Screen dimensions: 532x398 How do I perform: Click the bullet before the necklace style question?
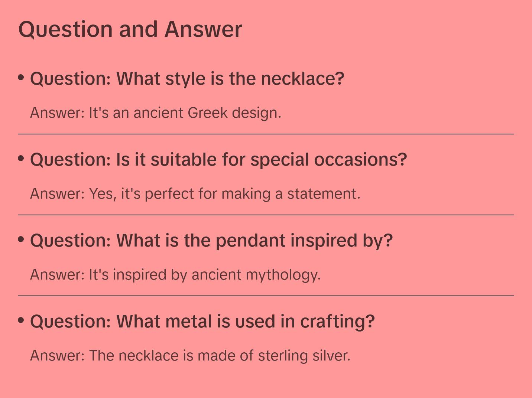coord(21,78)
